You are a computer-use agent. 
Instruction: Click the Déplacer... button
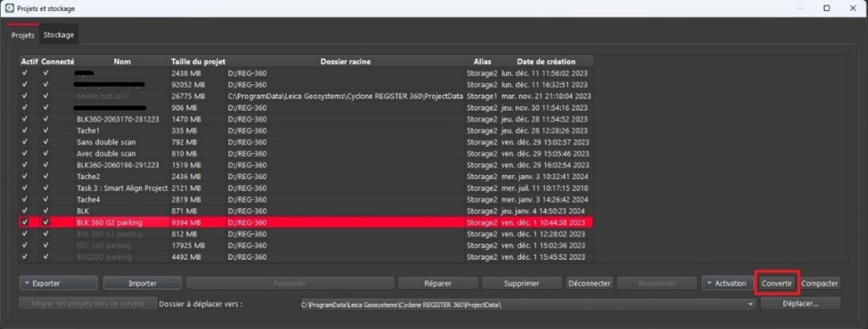pyautogui.click(x=801, y=304)
